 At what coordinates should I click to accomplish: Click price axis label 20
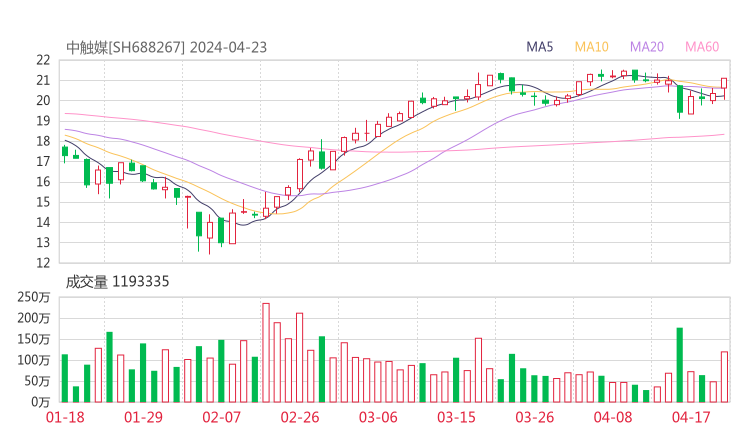click(43, 101)
